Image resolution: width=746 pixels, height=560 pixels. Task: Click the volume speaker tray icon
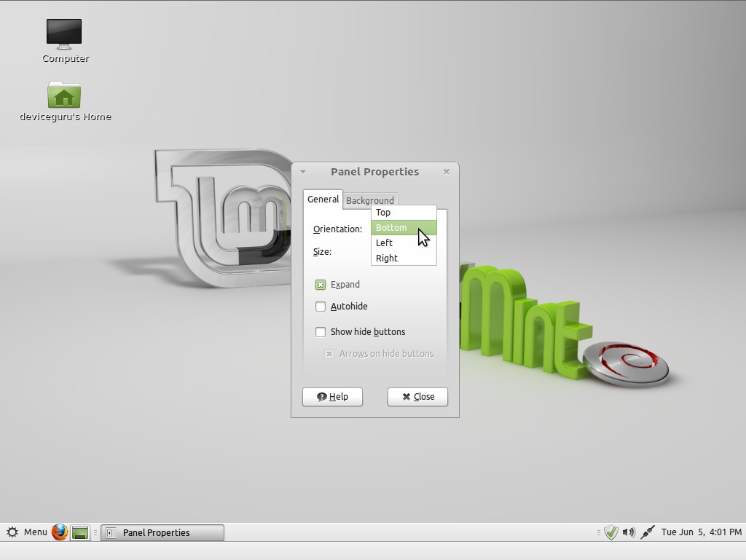[x=629, y=532]
